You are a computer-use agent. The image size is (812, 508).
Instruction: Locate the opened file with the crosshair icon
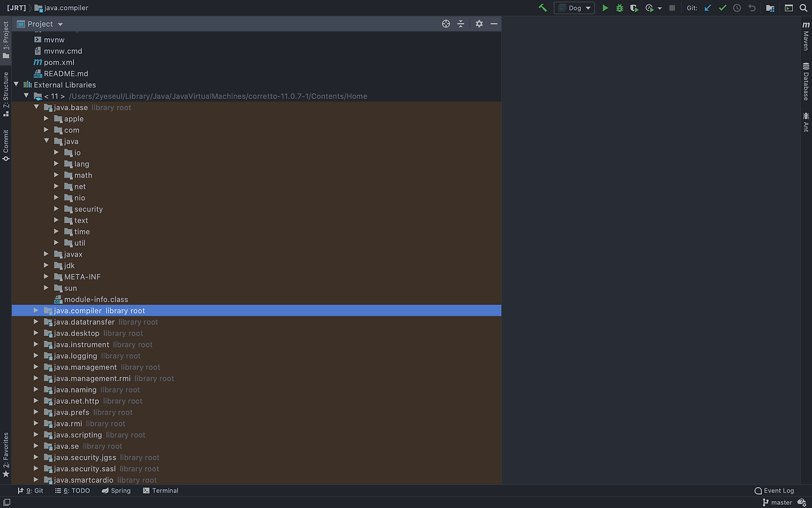(x=446, y=23)
